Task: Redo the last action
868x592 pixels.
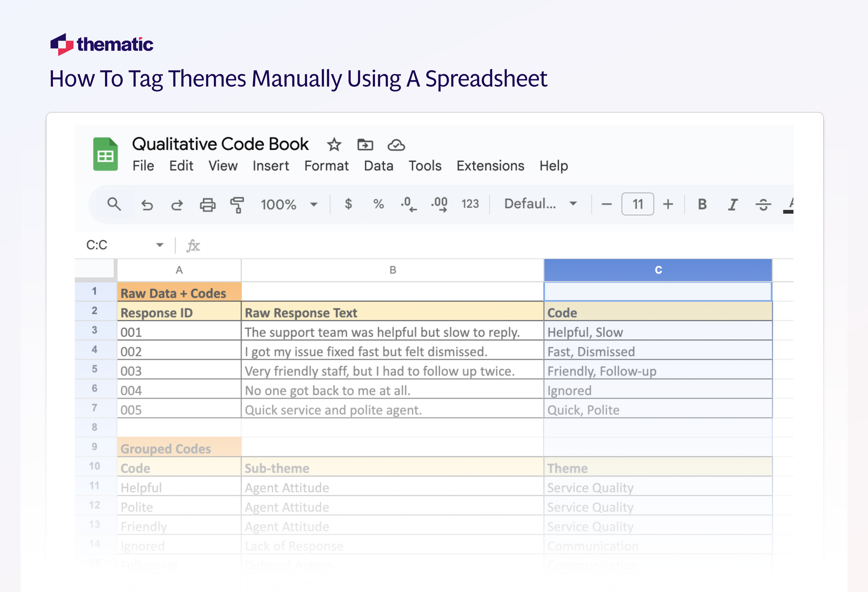Action: (x=177, y=204)
